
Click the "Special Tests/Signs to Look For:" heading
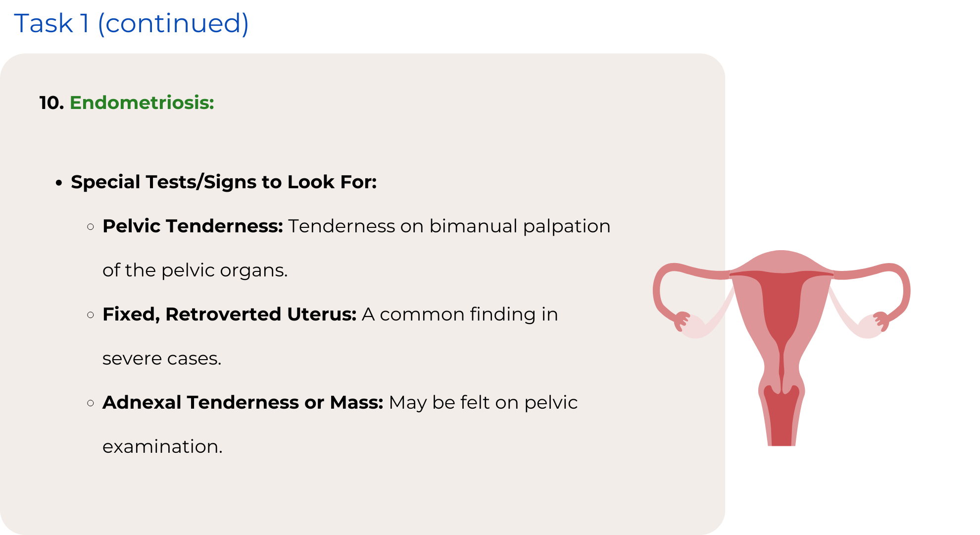coord(224,182)
